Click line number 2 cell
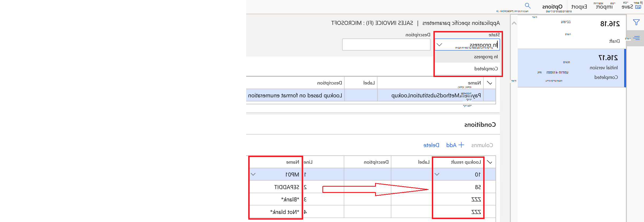Image resolution: width=644 pixels, height=222 pixels. pyautogui.click(x=323, y=187)
